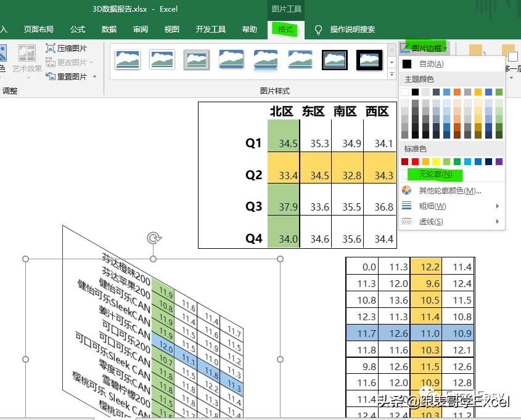Pick the dark blue standard color swatch
Viewport: 521px width, 420px height.
(x=488, y=161)
